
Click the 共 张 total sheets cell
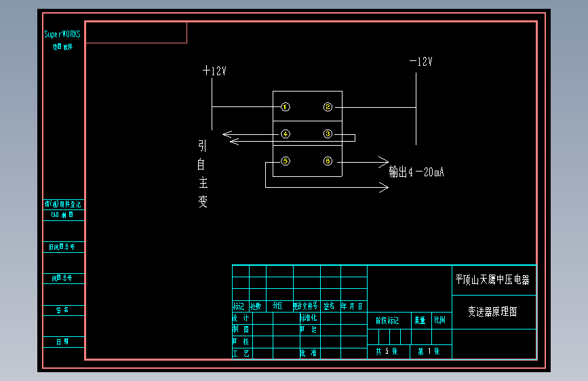[x=387, y=351]
